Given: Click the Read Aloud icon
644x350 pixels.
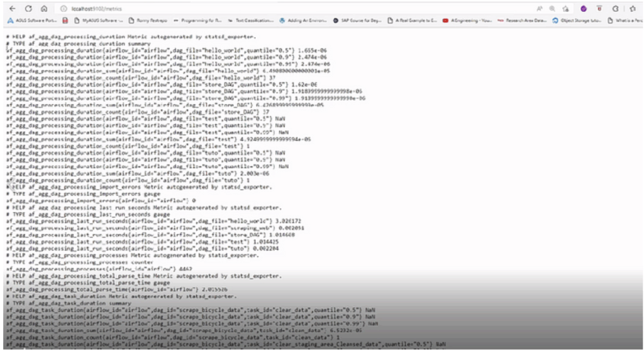Looking at the screenshot, I should click(540, 9).
